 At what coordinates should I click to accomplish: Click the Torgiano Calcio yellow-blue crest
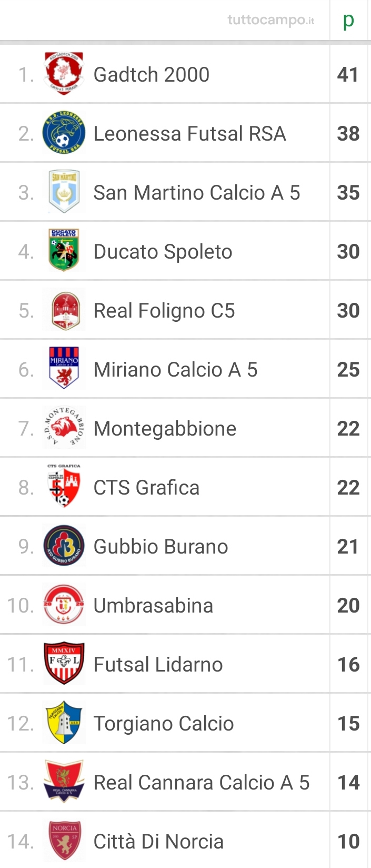pyautogui.click(x=64, y=723)
